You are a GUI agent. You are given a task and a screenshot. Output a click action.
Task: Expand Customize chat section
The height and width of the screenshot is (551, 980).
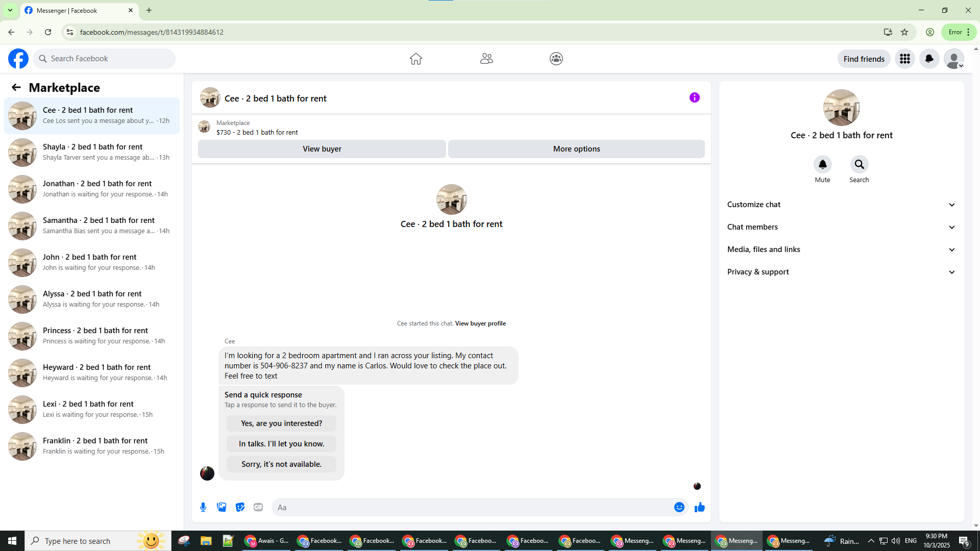(841, 205)
